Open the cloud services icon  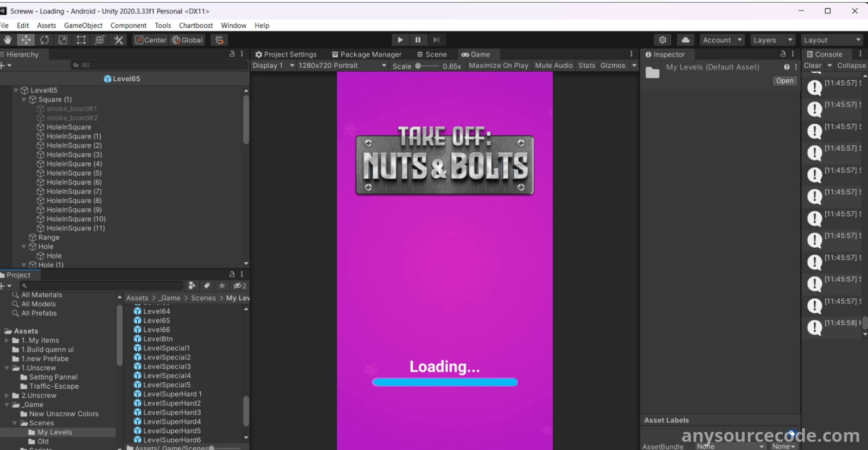click(x=686, y=40)
